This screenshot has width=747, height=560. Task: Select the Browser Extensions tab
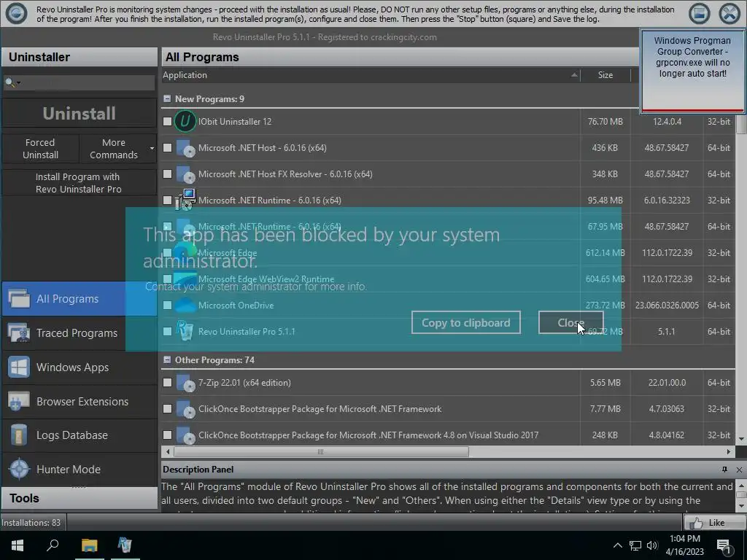tap(79, 402)
